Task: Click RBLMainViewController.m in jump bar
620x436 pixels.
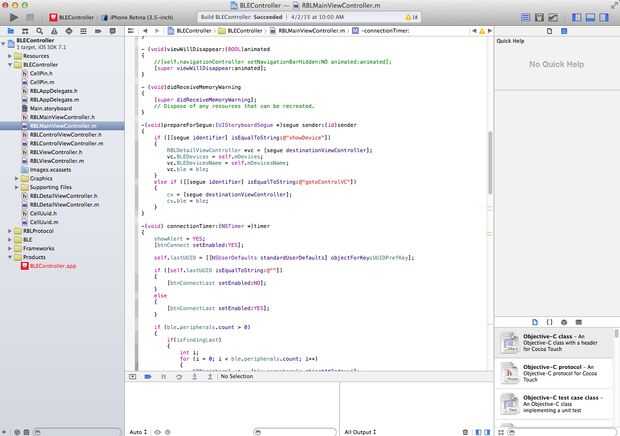Action: 308,31
